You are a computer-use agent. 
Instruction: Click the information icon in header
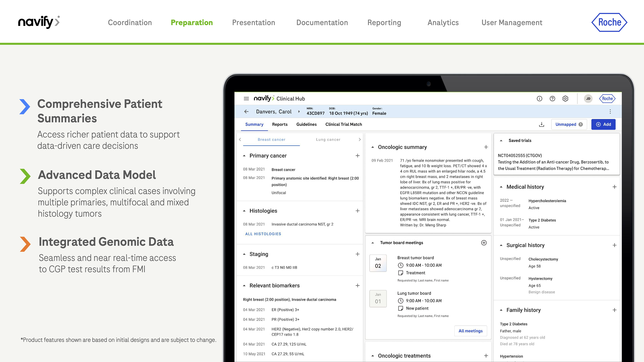[540, 98]
